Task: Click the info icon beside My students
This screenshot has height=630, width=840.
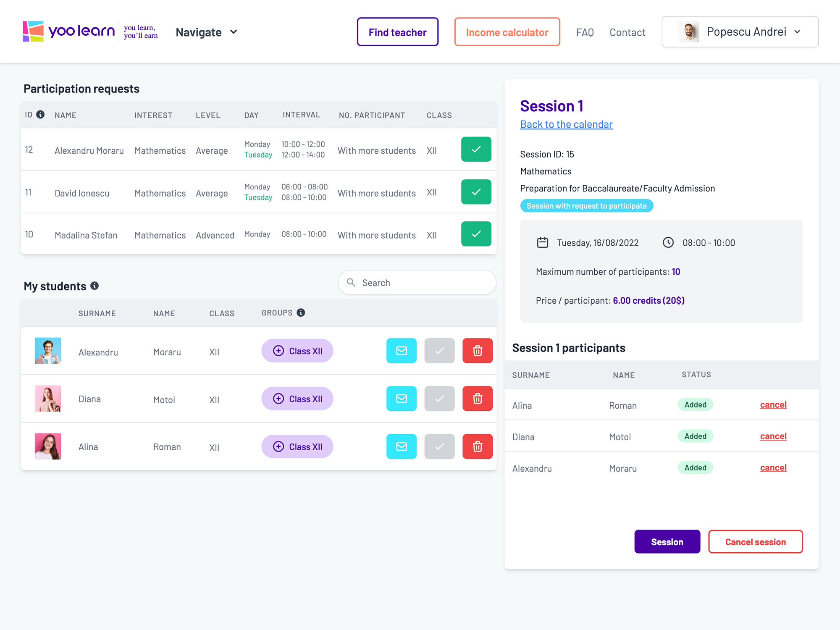Action: 94,286
